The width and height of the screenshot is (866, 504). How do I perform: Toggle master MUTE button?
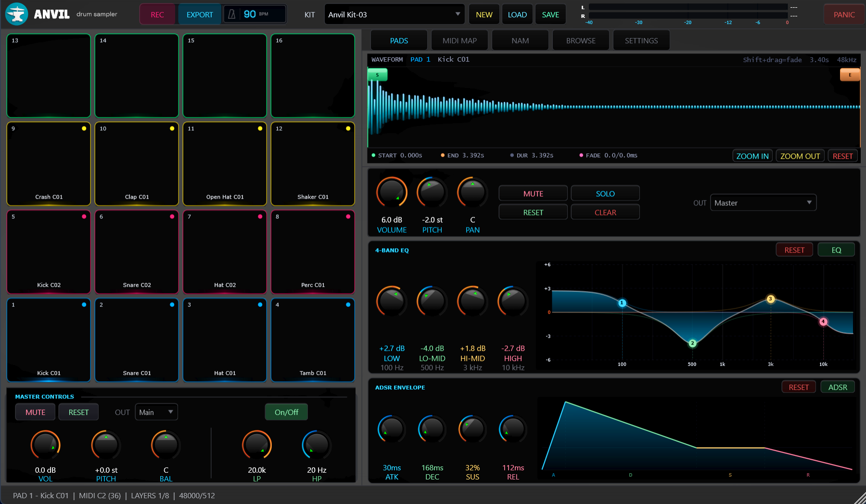pyautogui.click(x=35, y=412)
